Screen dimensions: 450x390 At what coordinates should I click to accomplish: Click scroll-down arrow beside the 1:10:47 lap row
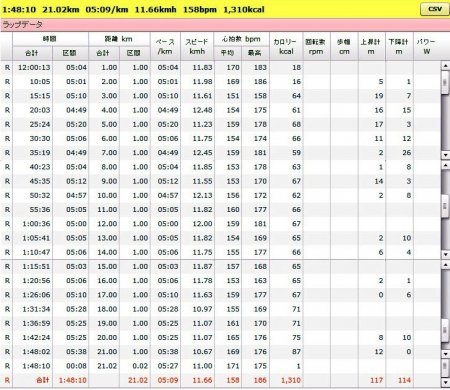coord(445,254)
